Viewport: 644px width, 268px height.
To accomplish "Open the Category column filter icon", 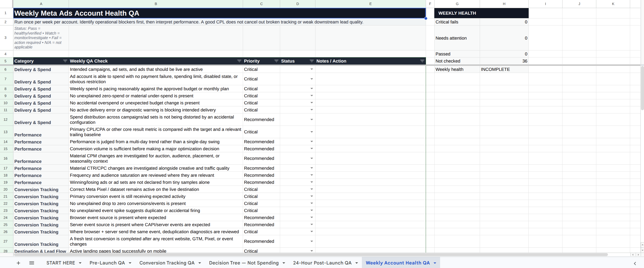I will pyautogui.click(x=65, y=61).
